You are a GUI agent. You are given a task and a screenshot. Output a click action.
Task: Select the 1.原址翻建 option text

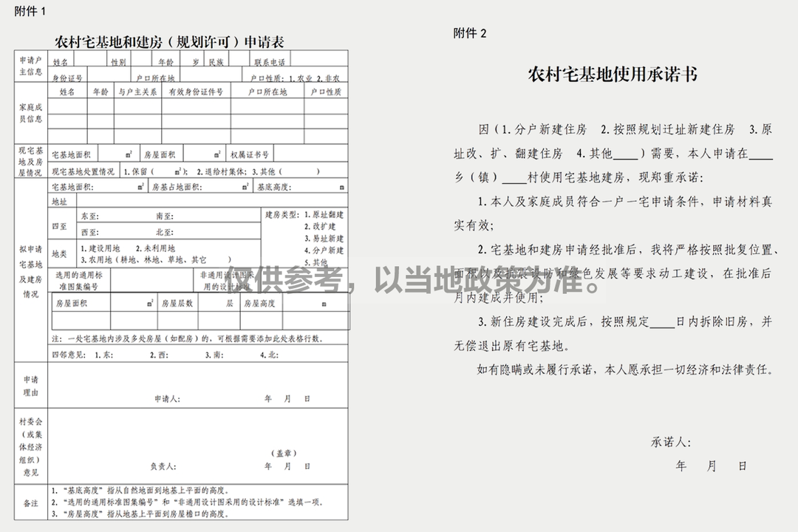[x=324, y=214]
